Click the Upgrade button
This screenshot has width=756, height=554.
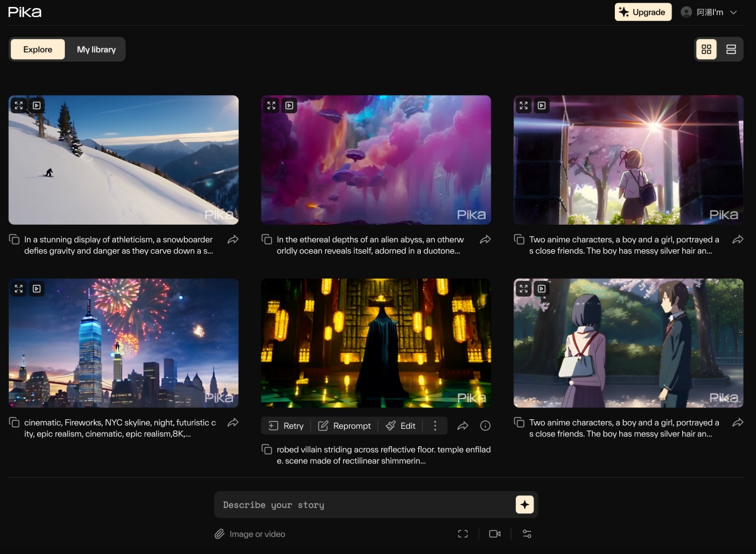pyautogui.click(x=643, y=12)
